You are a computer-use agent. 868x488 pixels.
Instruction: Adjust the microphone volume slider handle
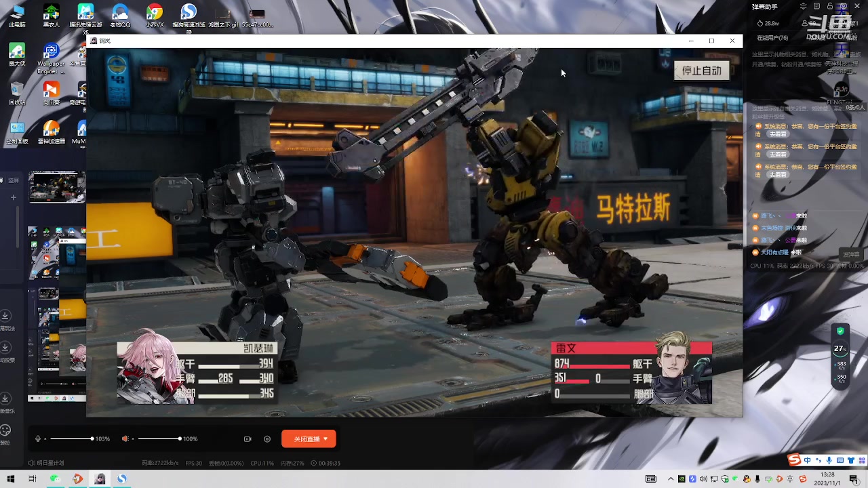(92, 439)
